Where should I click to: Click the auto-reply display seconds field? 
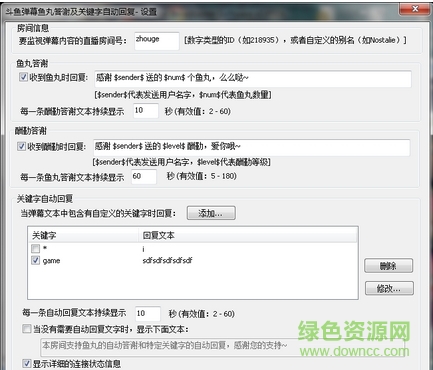coord(148,314)
